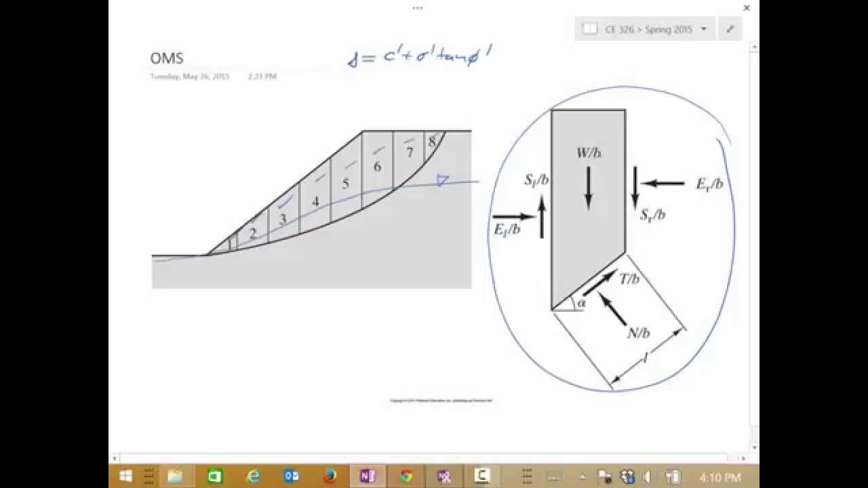Open the green app icon on the taskbar
Image resolution: width=868 pixels, height=488 pixels.
coord(214,476)
